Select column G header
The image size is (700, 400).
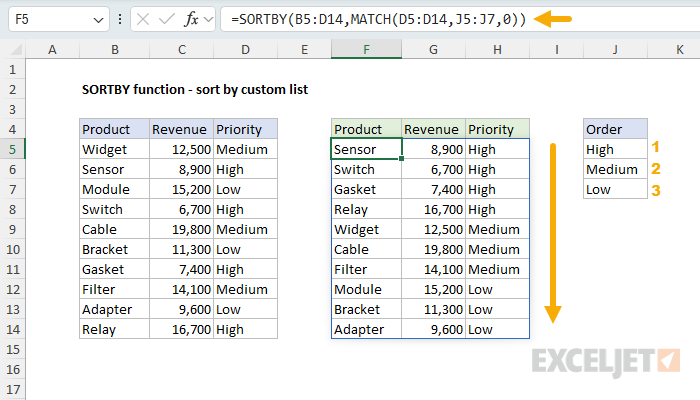point(433,49)
